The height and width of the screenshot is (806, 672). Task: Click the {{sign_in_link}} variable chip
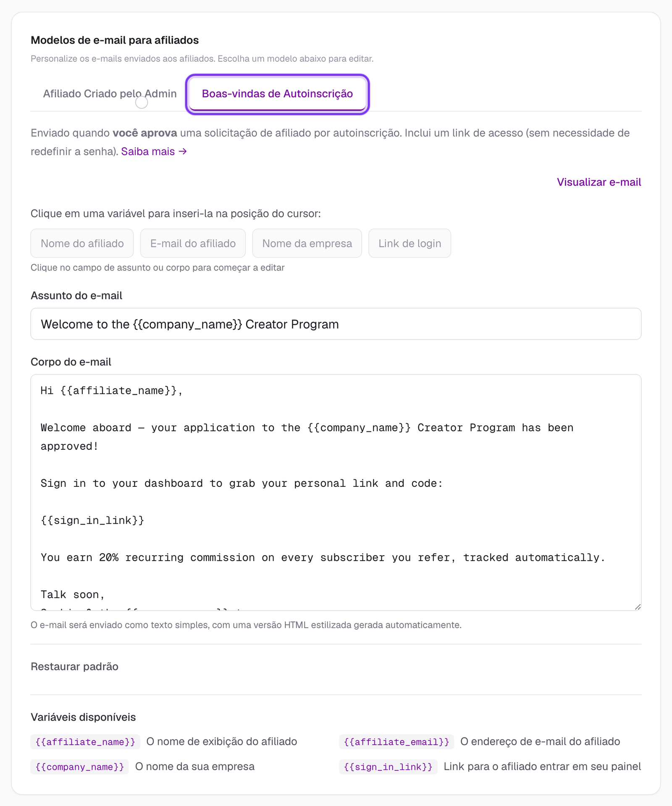click(x=388, y=767)
